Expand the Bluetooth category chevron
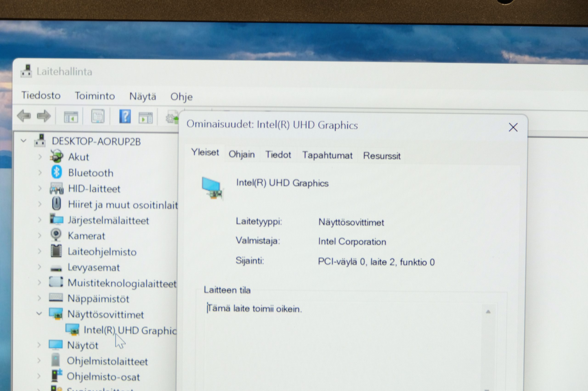The image size is (588, 391). tap(40, 172)
